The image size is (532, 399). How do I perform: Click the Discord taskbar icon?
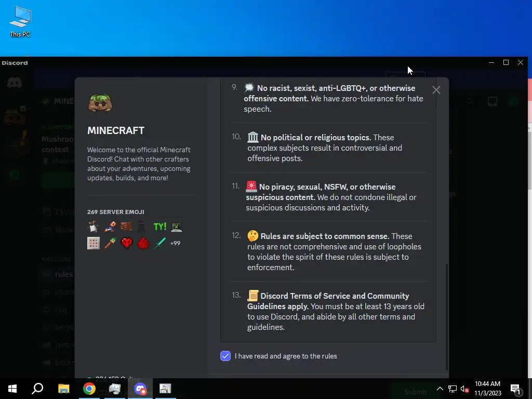point(140,389)
